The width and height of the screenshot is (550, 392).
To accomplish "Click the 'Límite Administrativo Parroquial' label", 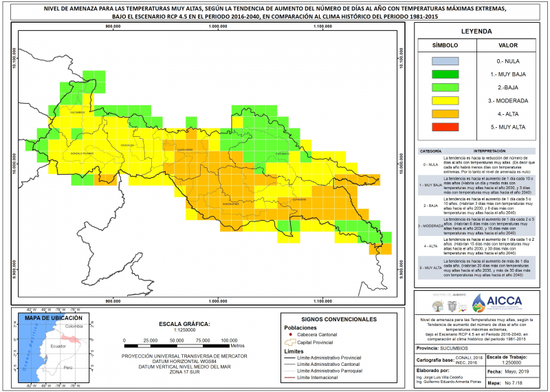I will pos(330,371).
